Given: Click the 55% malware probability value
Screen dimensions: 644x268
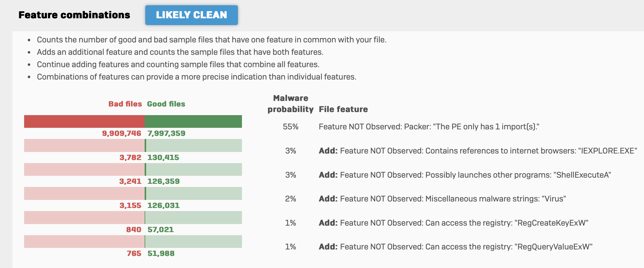Looking at the screenshot, I should pos(290,127).
